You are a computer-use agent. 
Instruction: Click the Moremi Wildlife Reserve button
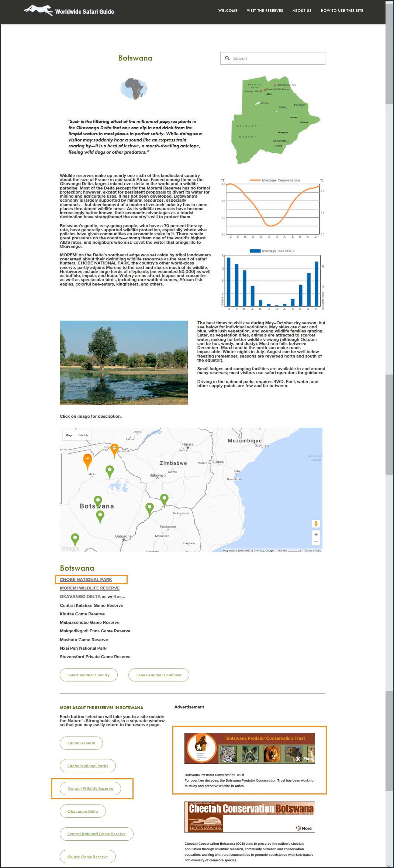click(90, 788)
